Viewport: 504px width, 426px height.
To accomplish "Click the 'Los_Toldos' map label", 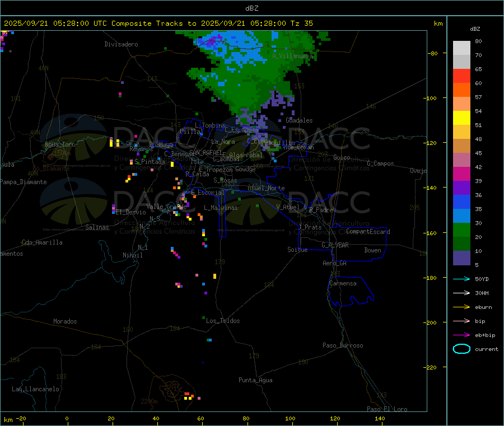I will [223, 321].
